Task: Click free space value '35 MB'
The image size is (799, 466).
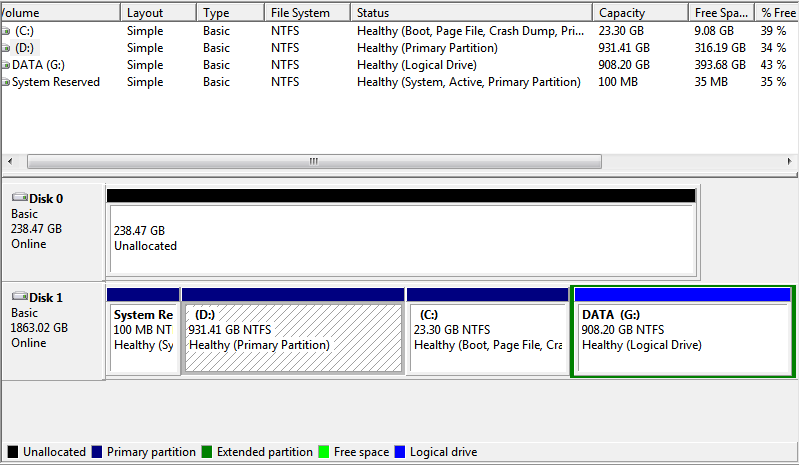Action: point(711,82)
